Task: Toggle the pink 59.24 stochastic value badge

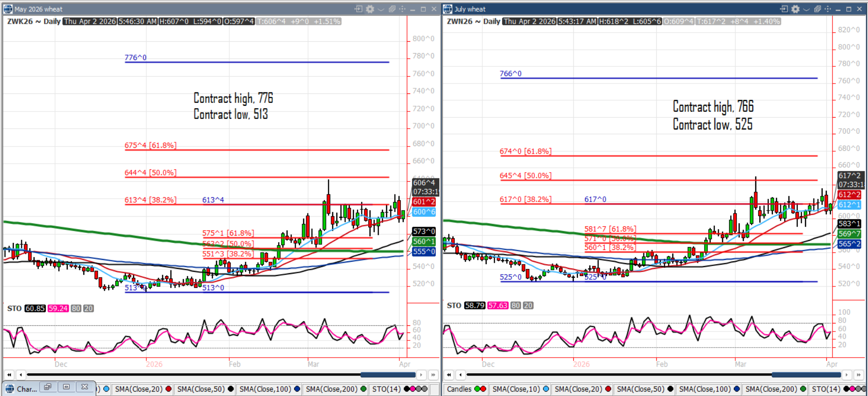Action: coord(58,308)
